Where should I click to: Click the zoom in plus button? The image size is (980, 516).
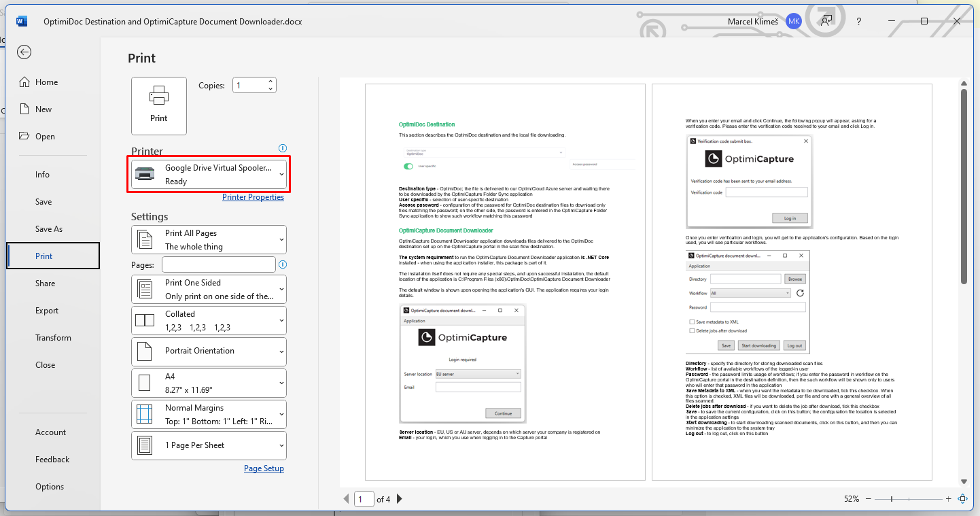click(x=949, y=499)
